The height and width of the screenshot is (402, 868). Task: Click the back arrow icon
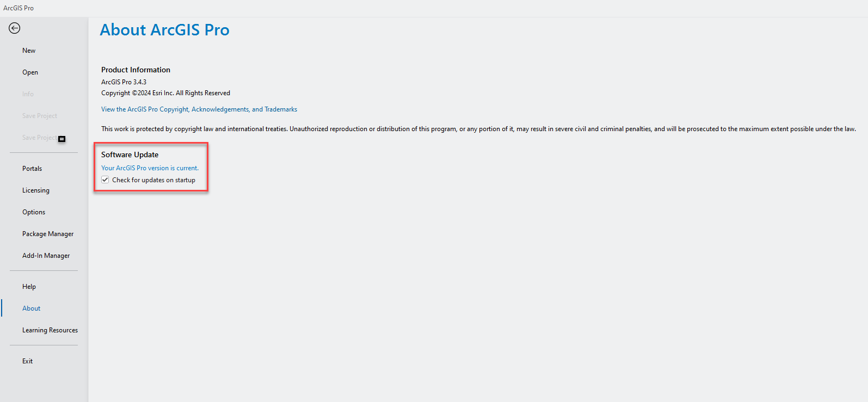15,28
